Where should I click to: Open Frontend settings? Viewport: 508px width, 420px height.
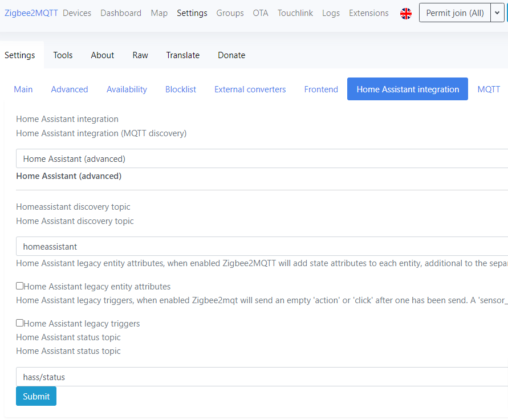pos(321,89)
